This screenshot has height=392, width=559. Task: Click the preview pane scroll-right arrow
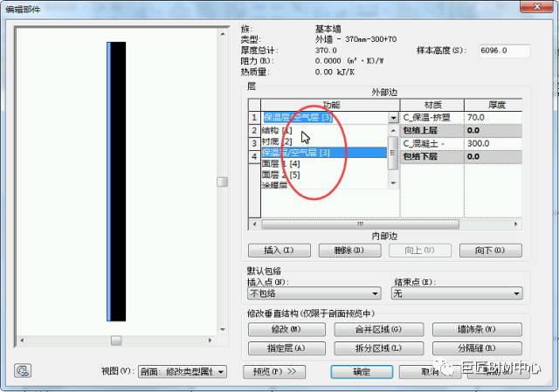pyautogui.click(x=210, y=340)
